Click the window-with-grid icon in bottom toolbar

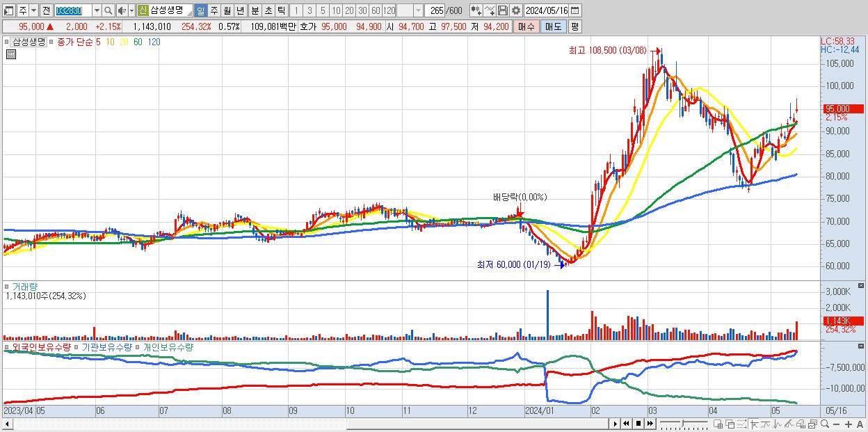point(718,423)
